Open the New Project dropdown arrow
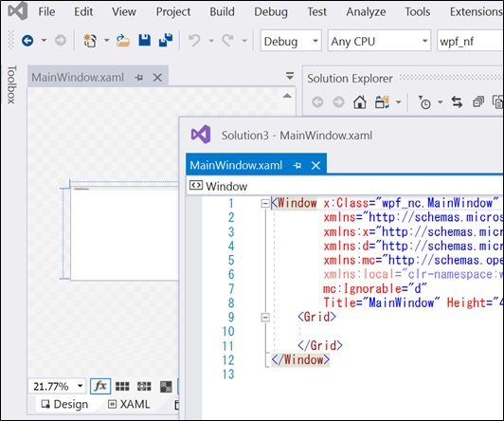Image resolution: width=504 pixels, height=421 pixels. pos(106,41)
